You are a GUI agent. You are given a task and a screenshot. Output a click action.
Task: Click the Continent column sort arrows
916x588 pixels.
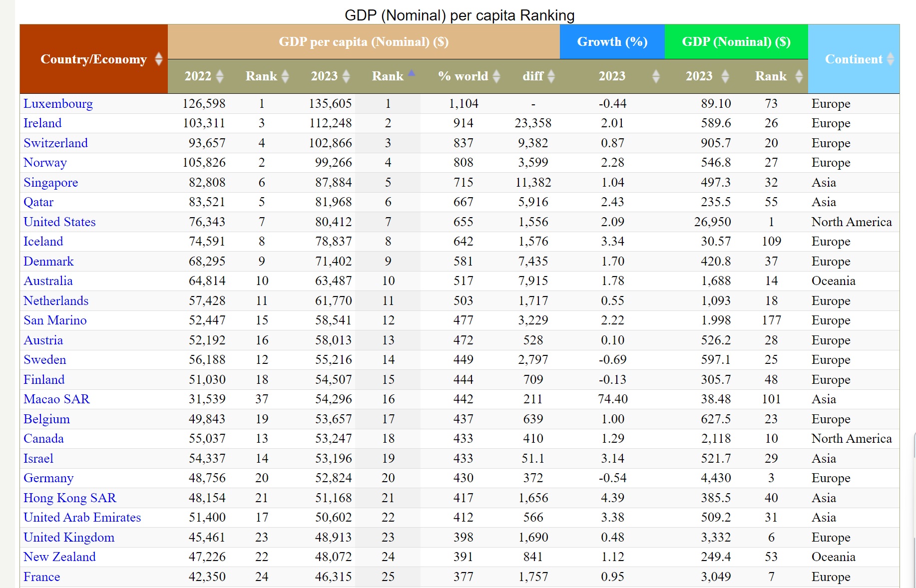coord(890,59)
